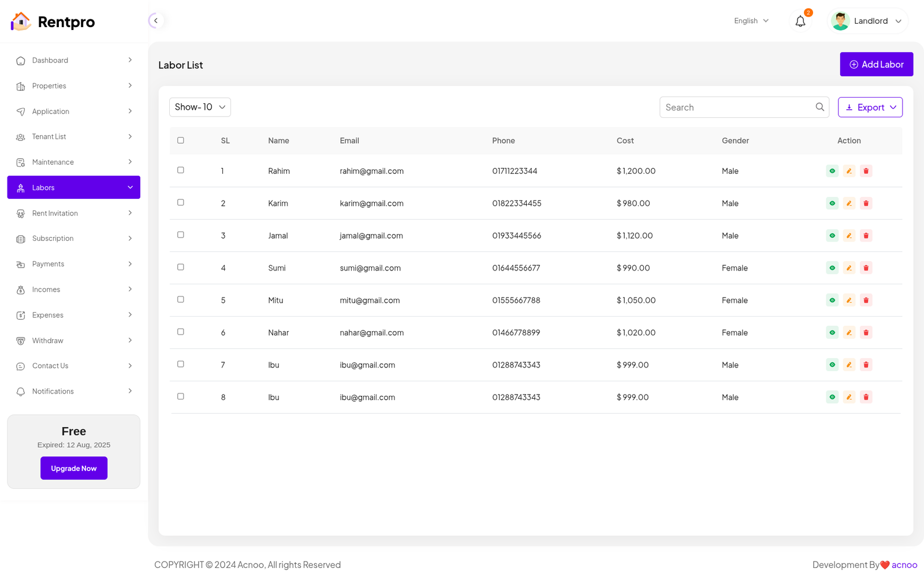Edit Karim's labor record pencil icon

849,203
